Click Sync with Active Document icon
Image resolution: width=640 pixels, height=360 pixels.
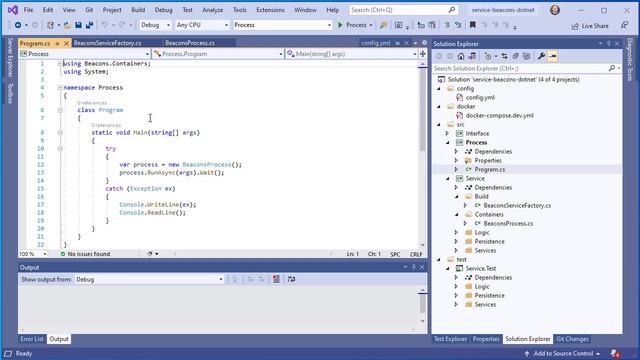(504, 56)
